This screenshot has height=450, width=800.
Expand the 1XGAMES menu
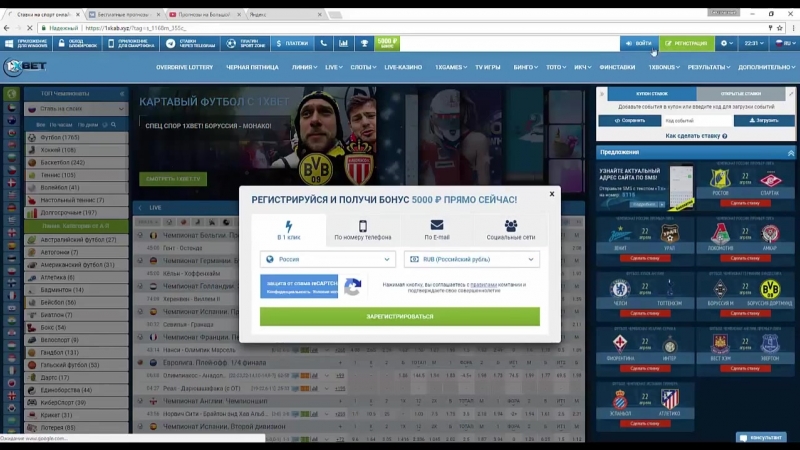[451, 67]
